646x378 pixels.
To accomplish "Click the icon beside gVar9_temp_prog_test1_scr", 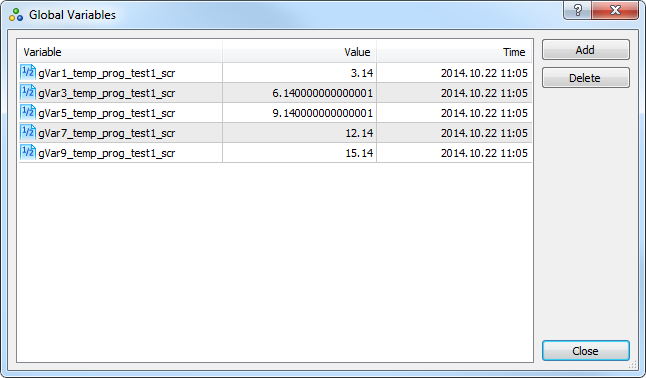I will pyautogui.click(x=28, y=153).
